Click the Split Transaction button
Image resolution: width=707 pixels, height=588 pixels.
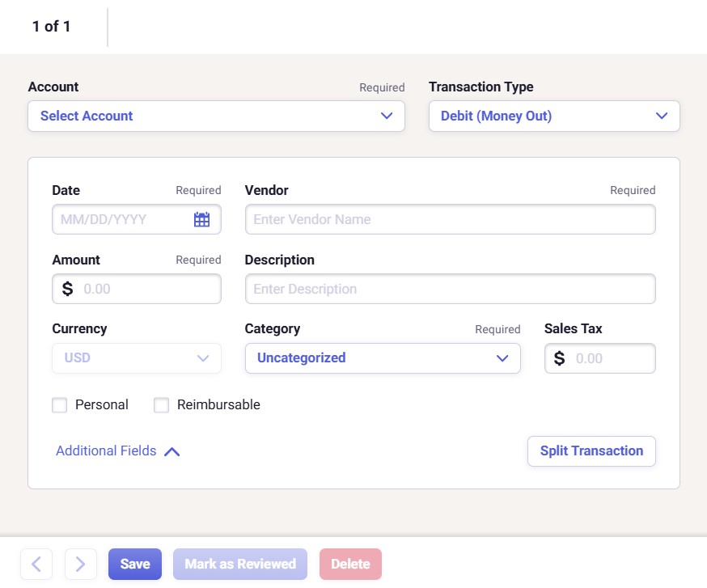(x=591, y=451)
